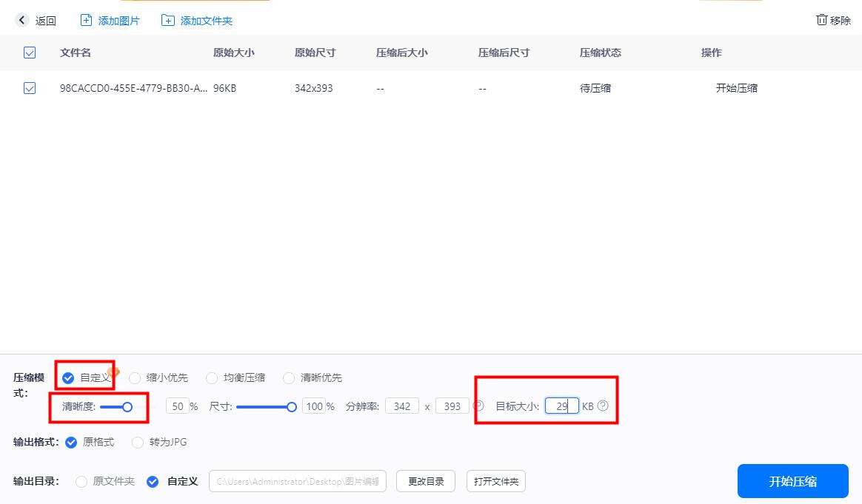Select 原文件夹 as output directory
This screenshot has height=504, width=862.
(80, 481)
